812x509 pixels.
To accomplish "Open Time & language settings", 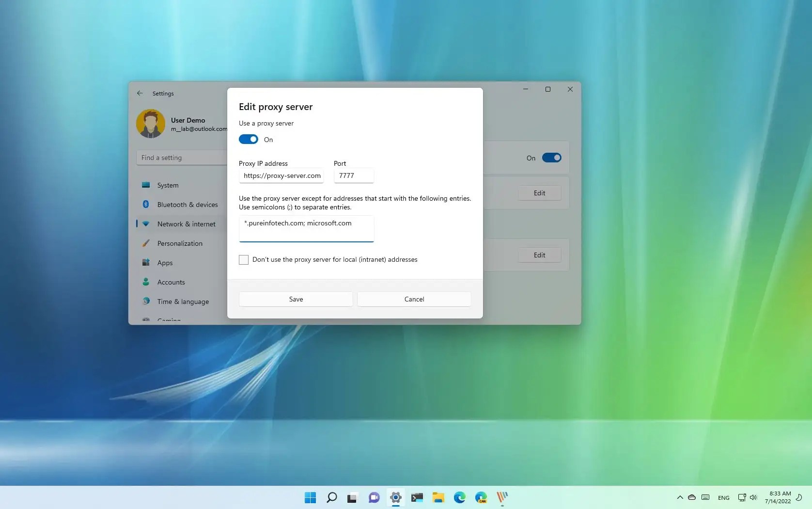I will [x=183, y=301].
